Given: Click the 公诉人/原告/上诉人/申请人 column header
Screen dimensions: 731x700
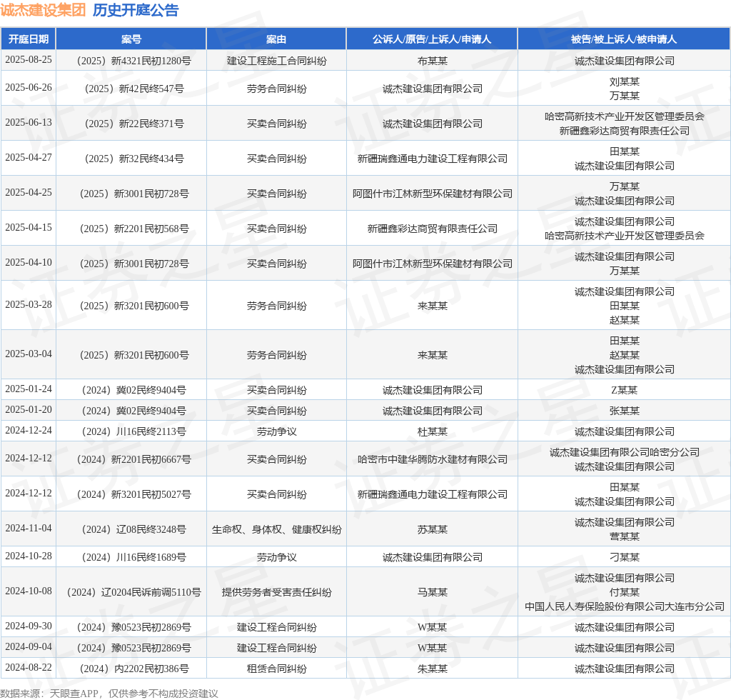Looking at the screenshot, I should tap(432, 39).
